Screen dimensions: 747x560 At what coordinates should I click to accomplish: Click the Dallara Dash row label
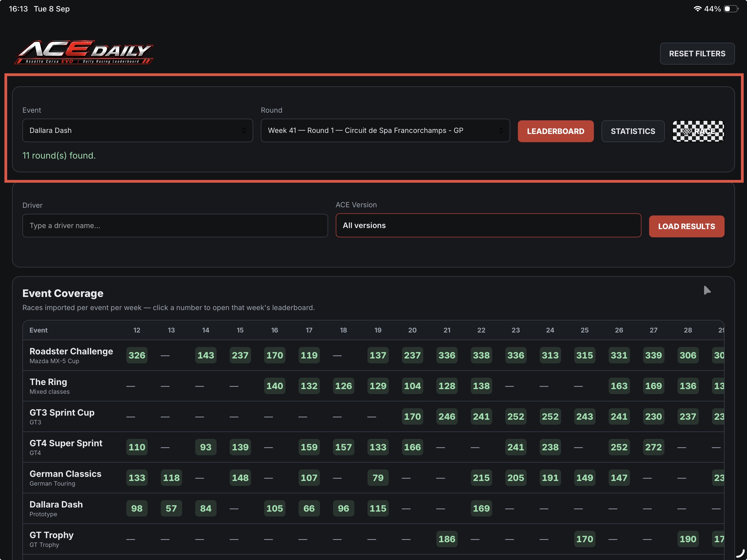coord(56,504)
